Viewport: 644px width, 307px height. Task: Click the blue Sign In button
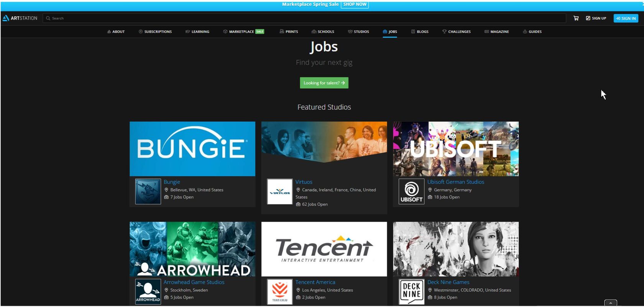point(626,18)
